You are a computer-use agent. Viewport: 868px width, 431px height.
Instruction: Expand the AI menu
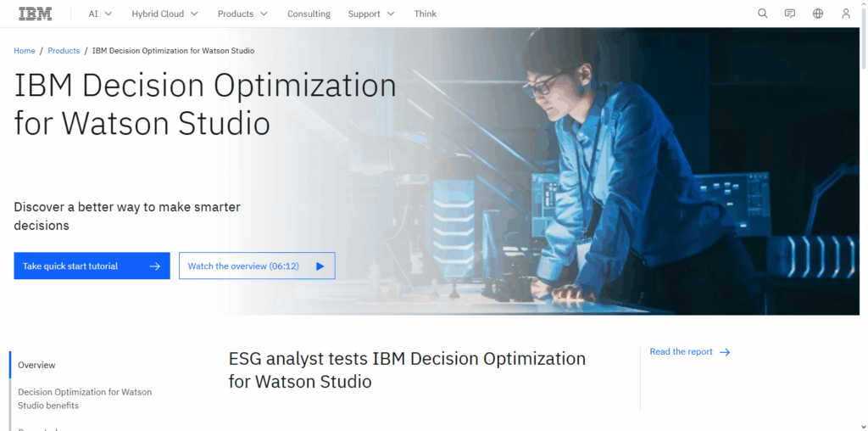coord(100,14)
